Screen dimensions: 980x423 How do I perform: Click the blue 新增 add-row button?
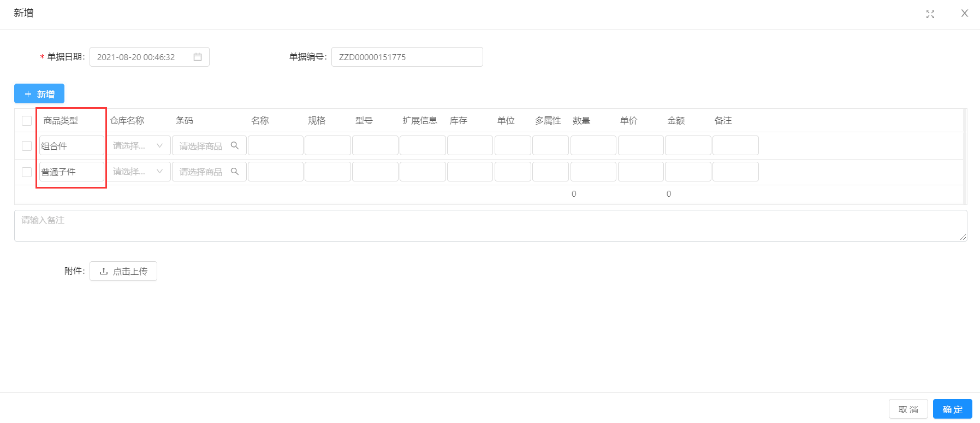[x=39, y=93]
